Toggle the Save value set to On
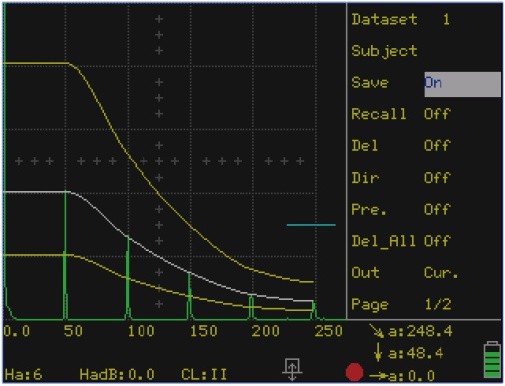This screenshot has height=386, width=505. [462, 83]
